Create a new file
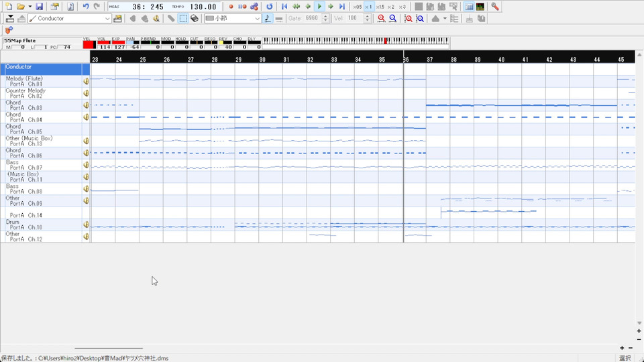Image resolution: width=644 pixels, height=362 pixels. [x=9, y=7]
